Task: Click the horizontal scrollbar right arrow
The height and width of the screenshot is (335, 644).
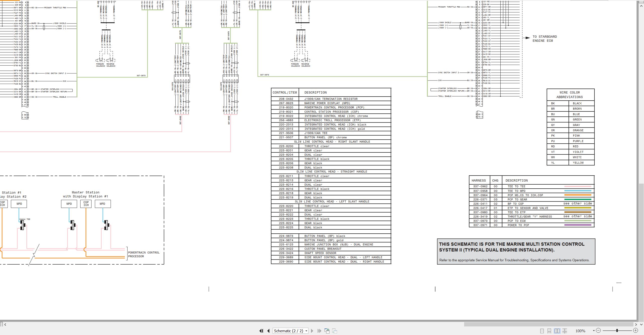Action: (x=636, y=324)
